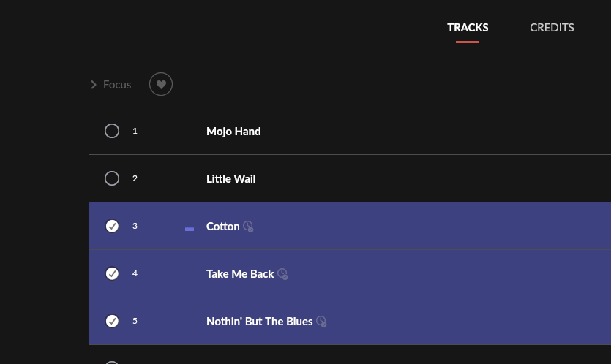The height and width of the screenshot is (364, 611).
Task: Click the Cotton track title
Action: click(222, 226)
